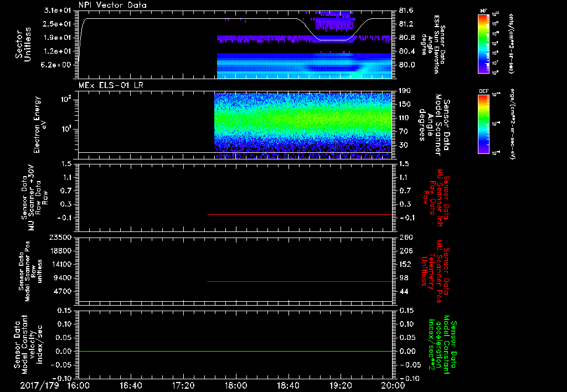Click the "14100" scanner position tick
The height and width of the screenshot is (392, 567).
(60, 264)
